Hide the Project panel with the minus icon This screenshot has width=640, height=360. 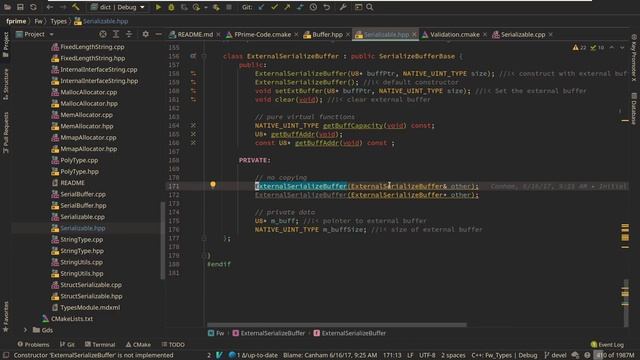pos(158,34)
